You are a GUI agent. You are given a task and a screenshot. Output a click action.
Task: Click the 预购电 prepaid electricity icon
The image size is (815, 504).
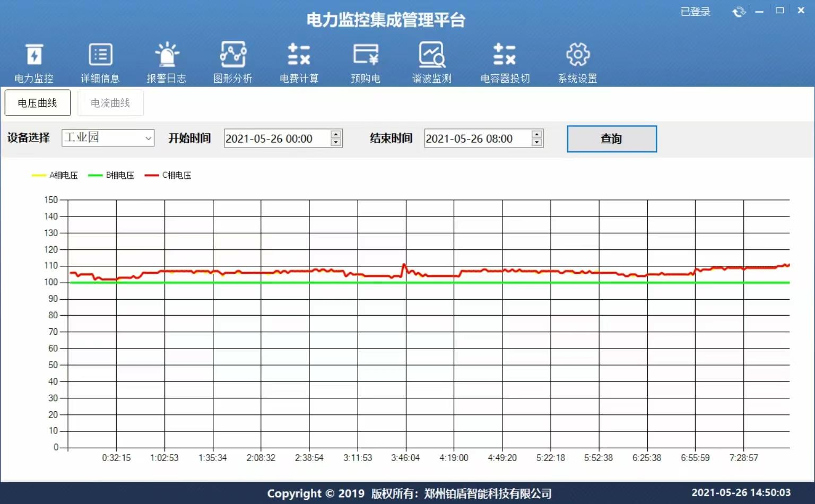click(366, 55)
